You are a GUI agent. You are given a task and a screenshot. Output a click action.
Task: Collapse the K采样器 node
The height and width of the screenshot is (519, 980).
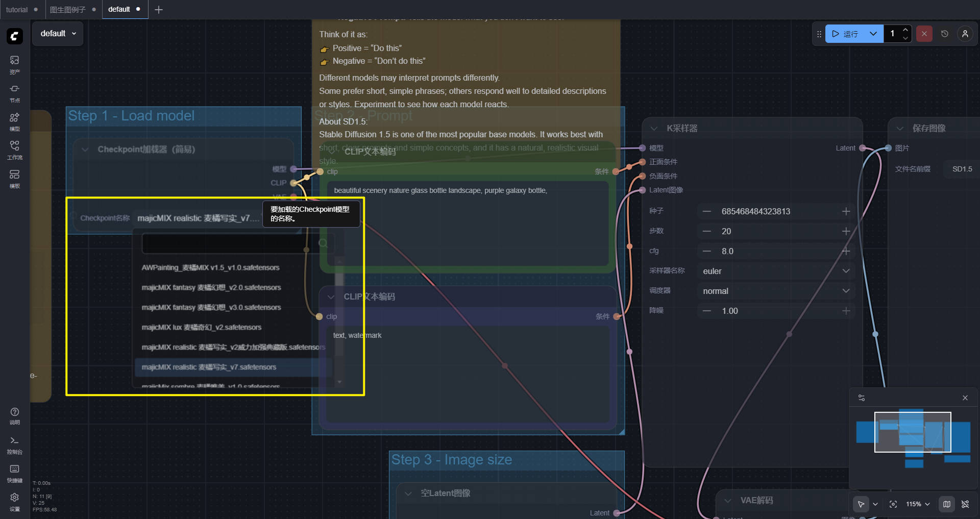point(654,129)
